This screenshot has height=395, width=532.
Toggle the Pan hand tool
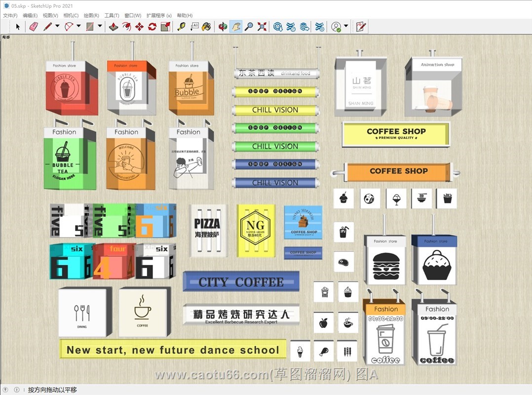pyautogui.click(x=236, y=27)
